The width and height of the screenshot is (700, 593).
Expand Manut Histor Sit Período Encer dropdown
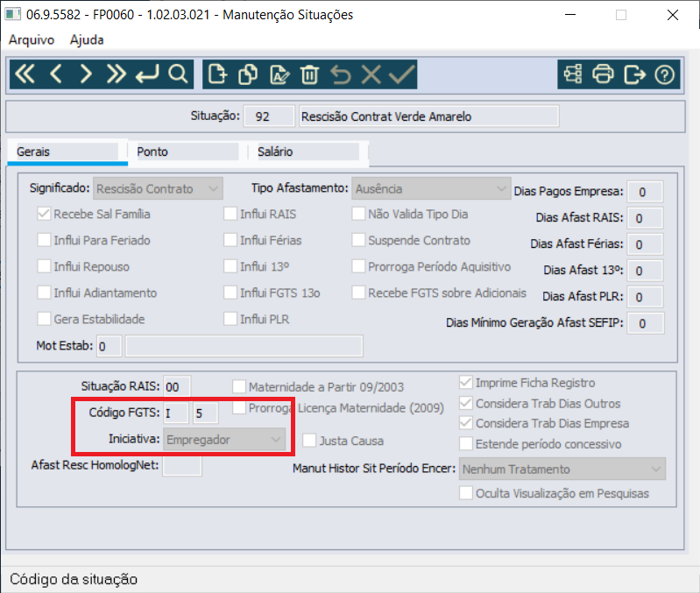(x=562, y=469)
